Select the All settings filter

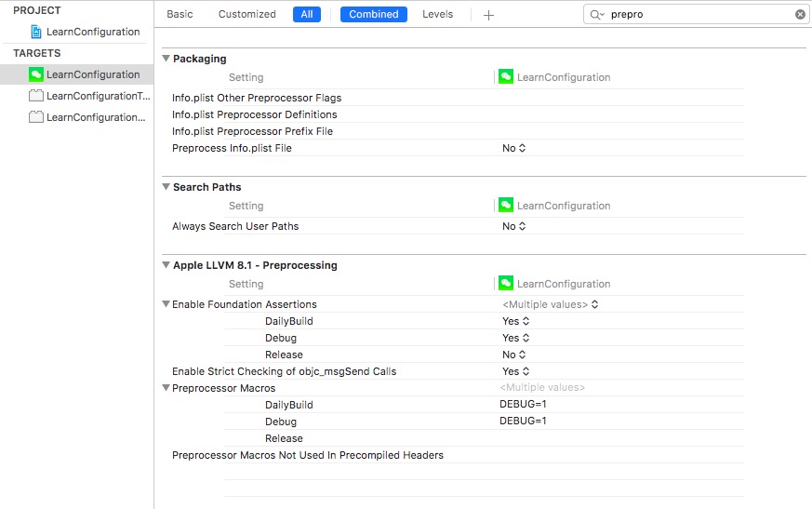307,14
